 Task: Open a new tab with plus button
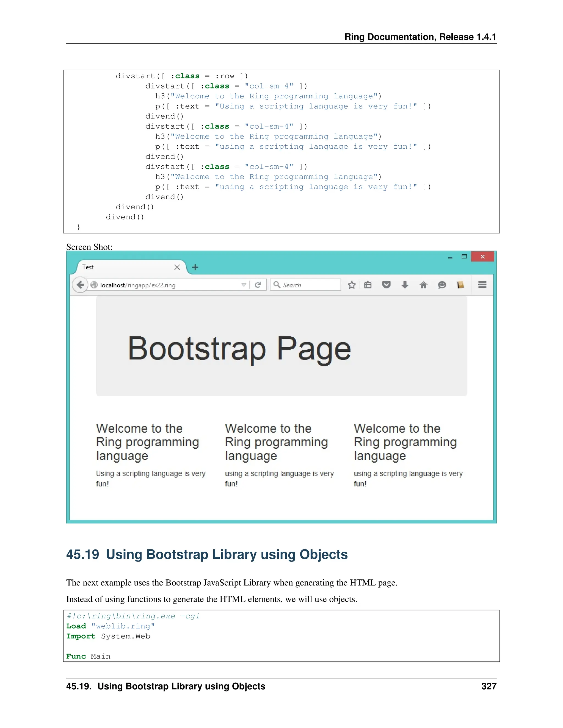[195, 267]
